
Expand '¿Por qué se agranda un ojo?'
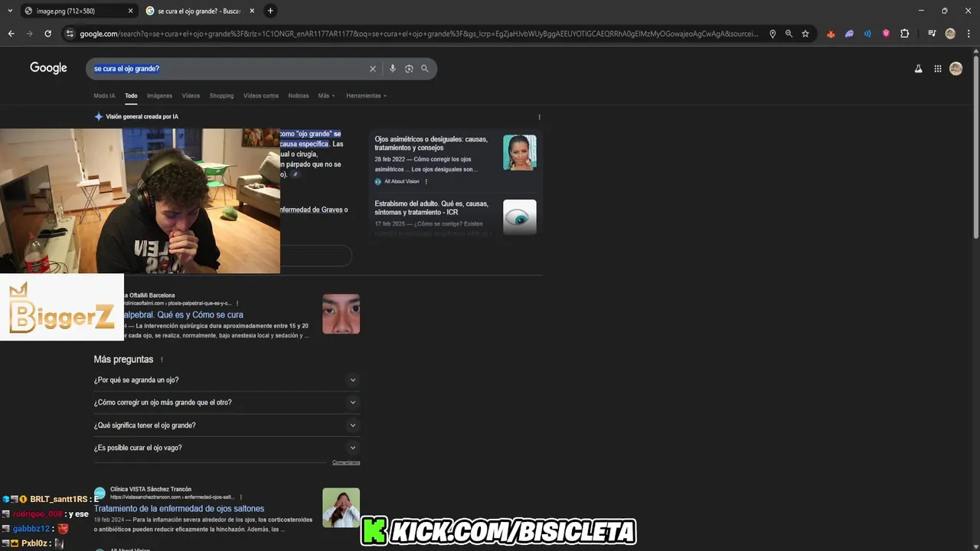[227, 380]
